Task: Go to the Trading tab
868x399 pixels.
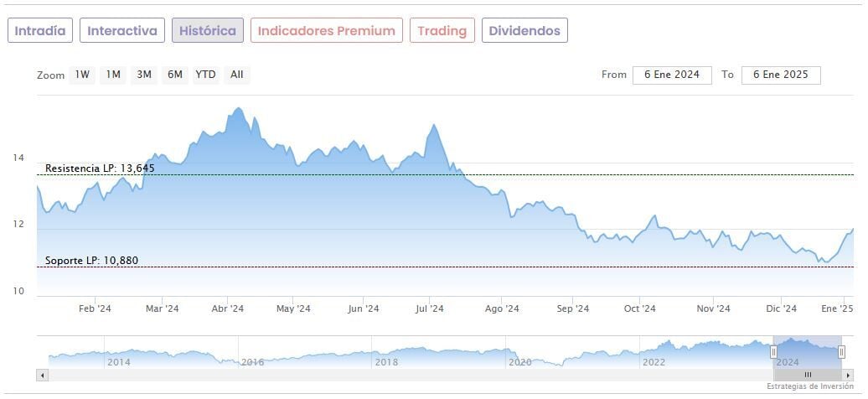Action: click(x=442, y=31)
